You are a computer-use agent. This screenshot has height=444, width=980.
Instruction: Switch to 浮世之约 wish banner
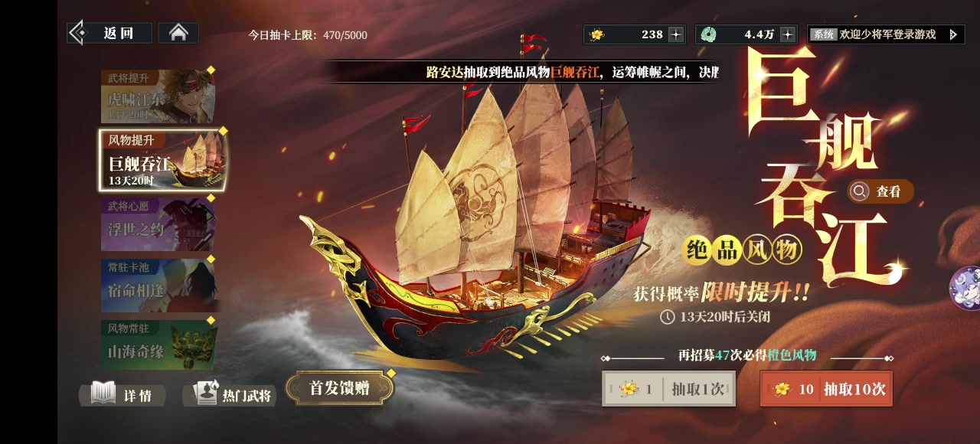(158, 224)
